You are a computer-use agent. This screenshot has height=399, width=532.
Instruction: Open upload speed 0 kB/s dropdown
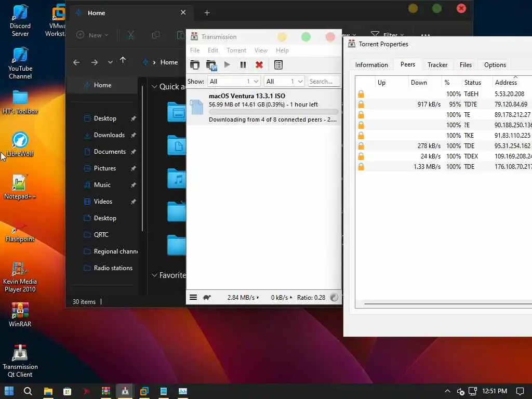coord(281,297)
